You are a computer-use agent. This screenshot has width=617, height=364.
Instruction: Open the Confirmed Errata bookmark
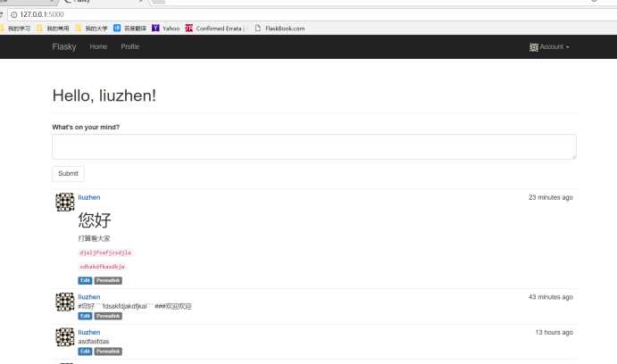click(213, 29)
